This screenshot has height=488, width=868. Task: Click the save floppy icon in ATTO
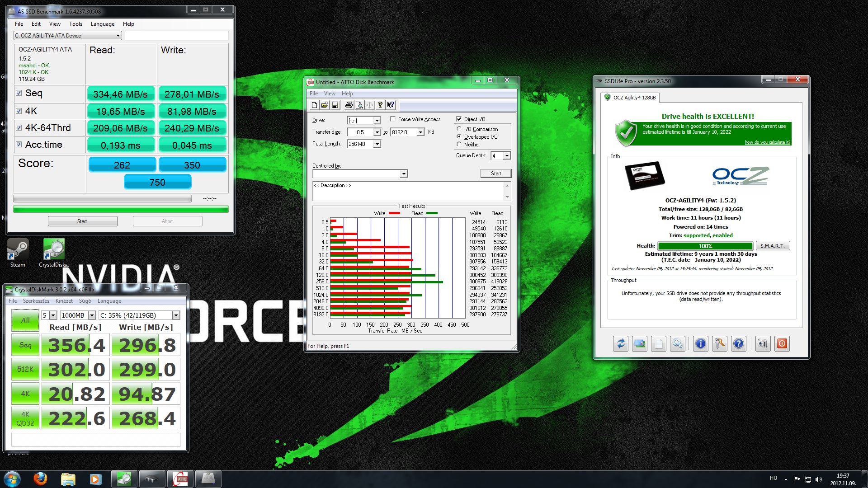coord(335,105)
